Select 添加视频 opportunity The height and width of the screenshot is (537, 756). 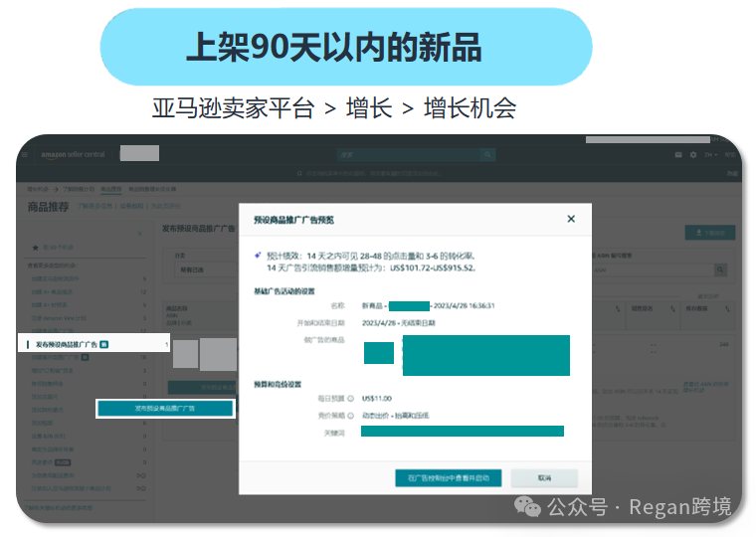coord(42,423)
